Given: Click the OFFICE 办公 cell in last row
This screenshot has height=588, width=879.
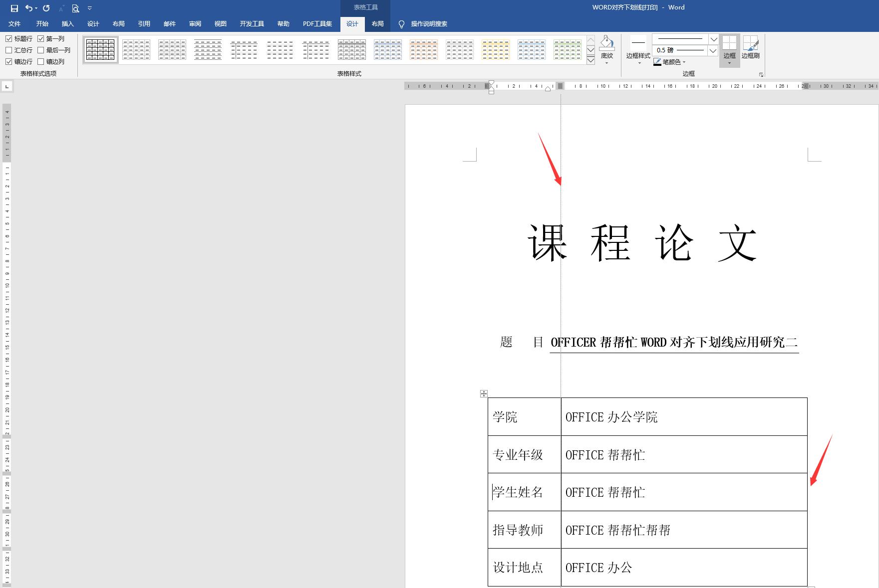Looking at the screenshot, I should click(684, 568).
